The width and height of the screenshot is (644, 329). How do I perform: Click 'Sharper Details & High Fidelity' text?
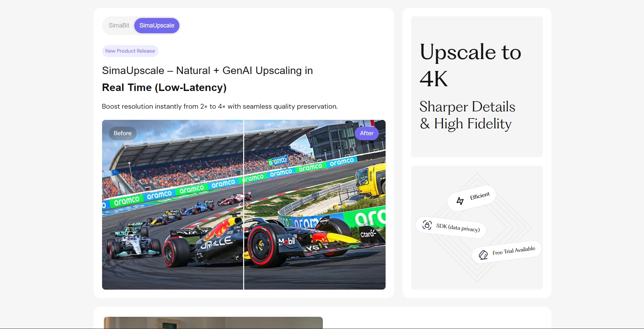pyautogui.click(x=467, y=115)
